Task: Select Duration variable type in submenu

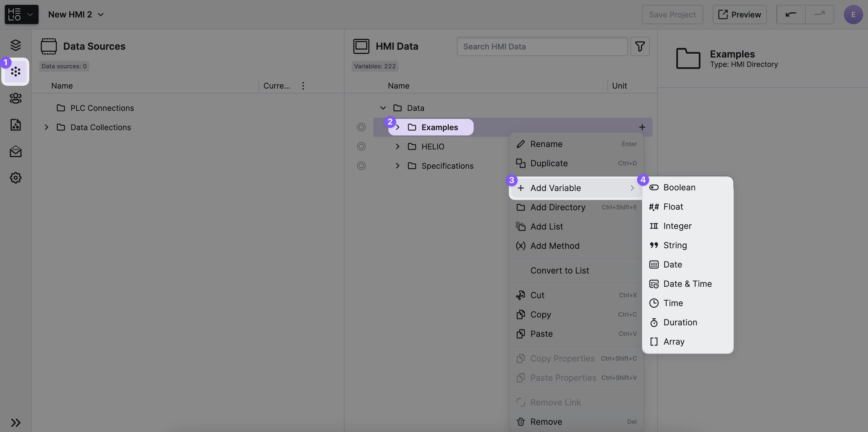Action: tap(680, 323)
